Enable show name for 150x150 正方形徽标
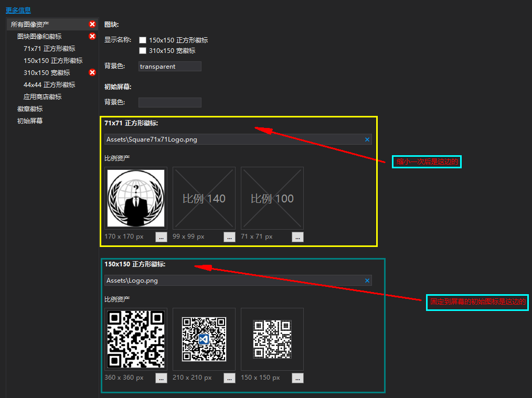 [143, 40]
